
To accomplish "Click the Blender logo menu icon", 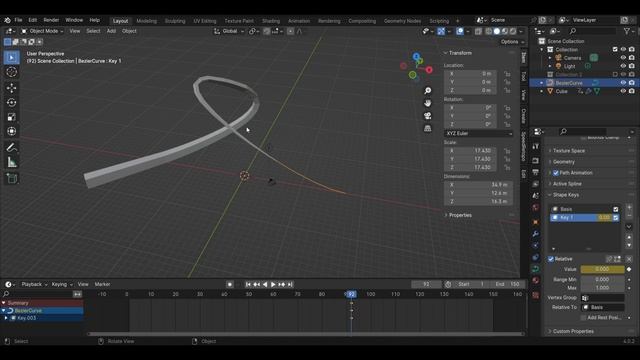I will [x=7, y=20].
